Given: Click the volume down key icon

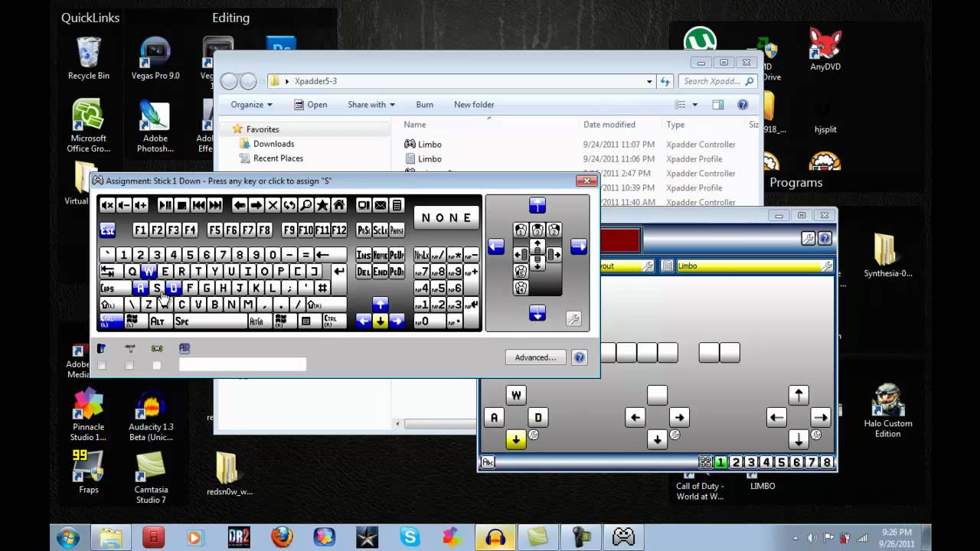Looking at the screenshot, I should (x=124, y=205).
